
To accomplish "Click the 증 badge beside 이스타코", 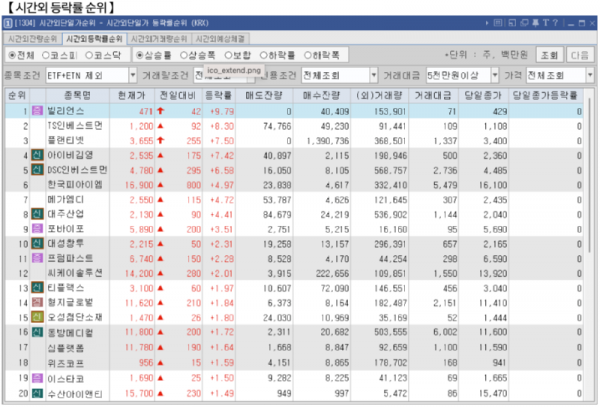I will coord(37,378).
